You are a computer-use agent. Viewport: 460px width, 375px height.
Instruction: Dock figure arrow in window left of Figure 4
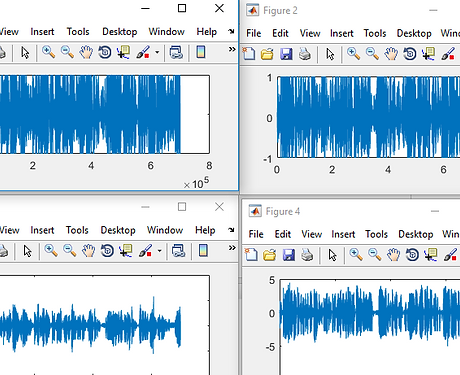(231, 230)
